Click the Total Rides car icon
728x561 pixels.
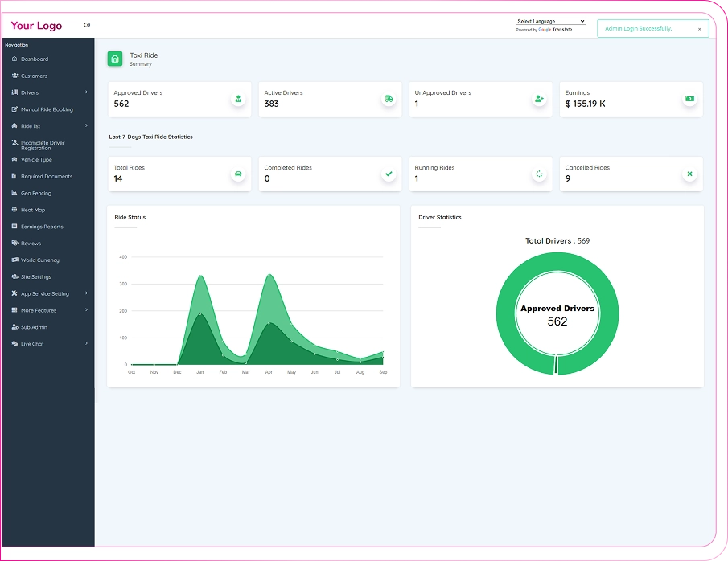click(x=238, y=174)
